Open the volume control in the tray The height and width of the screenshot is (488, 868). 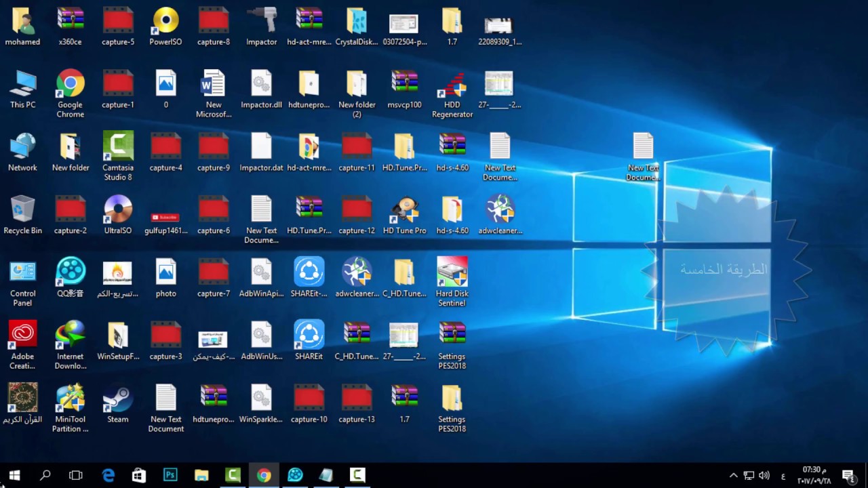tap(764, 475)
